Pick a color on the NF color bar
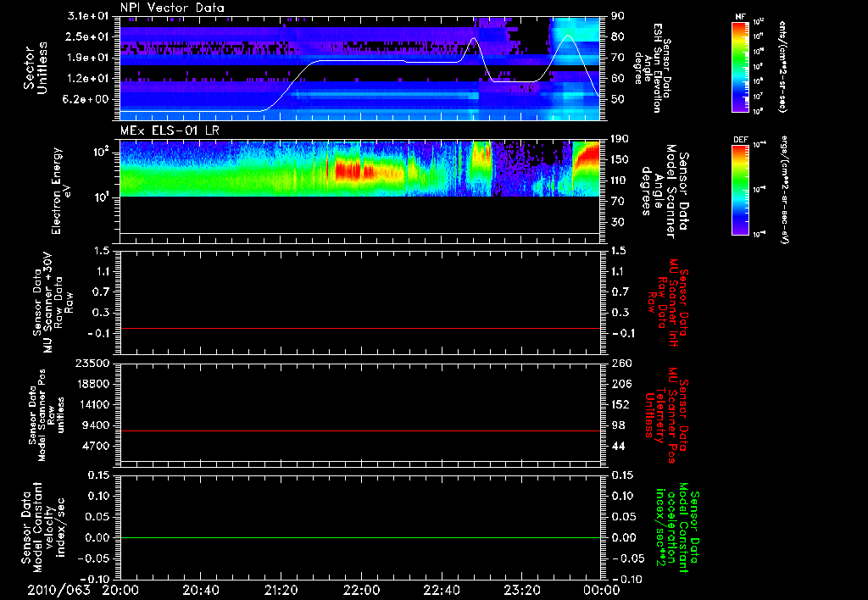868x600 pixels. (x=741, y=66)
